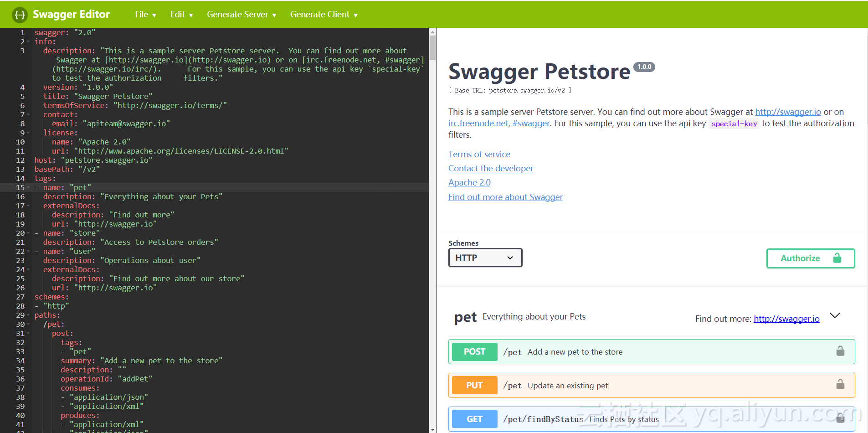
Task: Open Contact the developer link
Action: click(491, 169)
